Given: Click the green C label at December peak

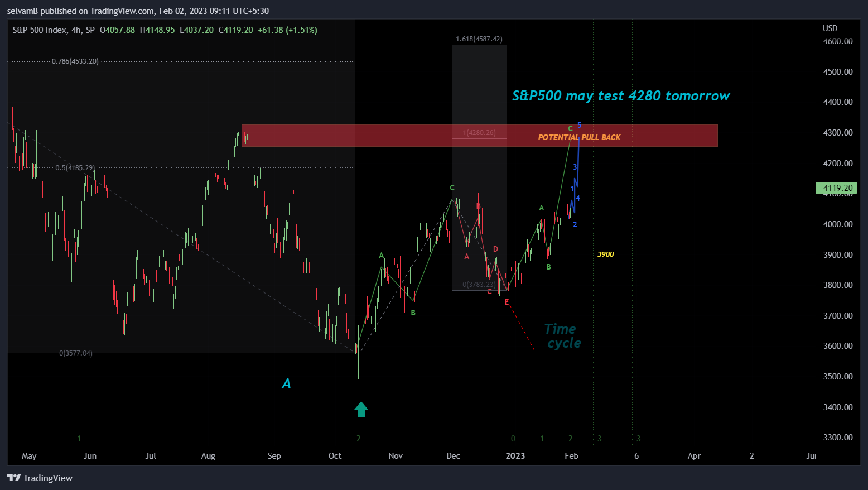Looking at the screenshot, I should [452, 188].
